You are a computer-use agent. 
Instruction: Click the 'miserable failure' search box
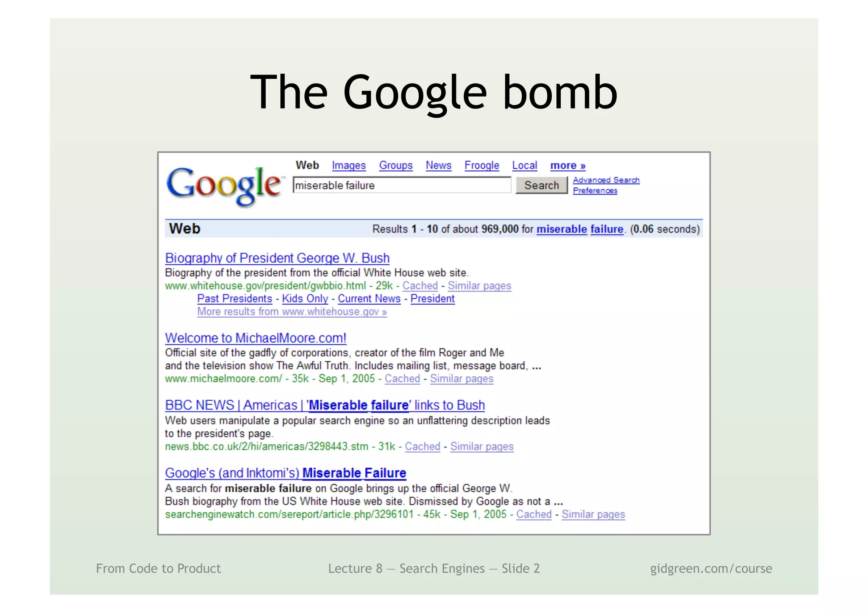(401, 186)
